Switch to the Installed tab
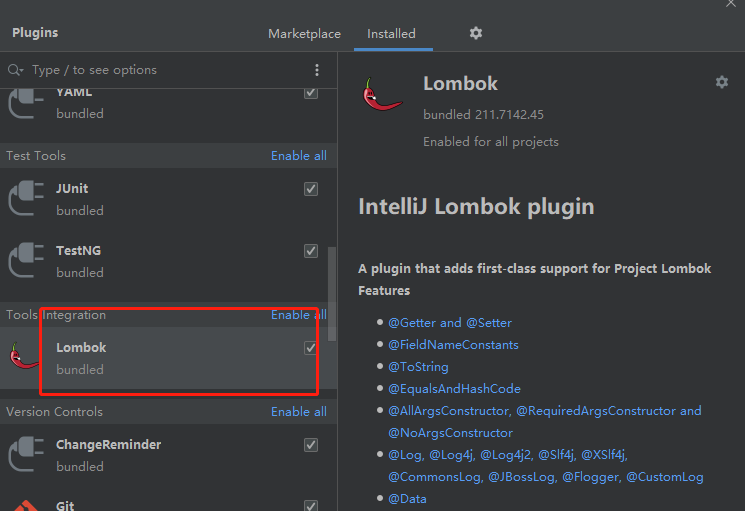Viewport: 745px width, 511px height. point(391,34)
